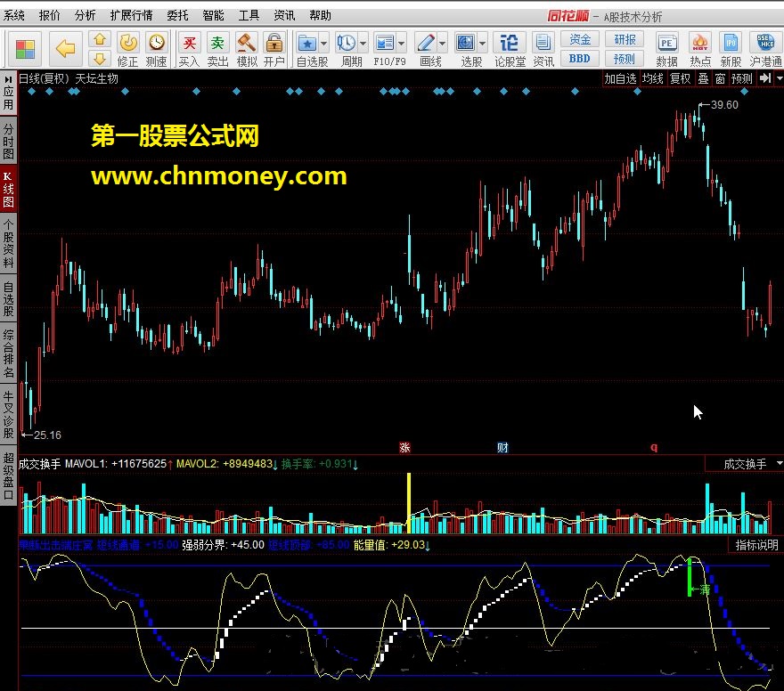Toggle the 预测 forecast in chart header
Viewport: 784px width, 691px height.
tap(741, 78)
